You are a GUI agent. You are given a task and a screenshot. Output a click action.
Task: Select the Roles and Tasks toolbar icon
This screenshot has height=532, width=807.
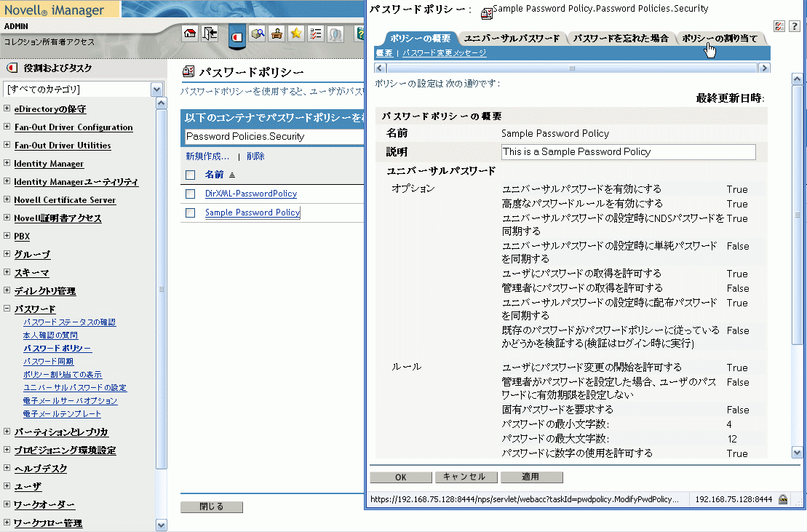coord(236,36)
